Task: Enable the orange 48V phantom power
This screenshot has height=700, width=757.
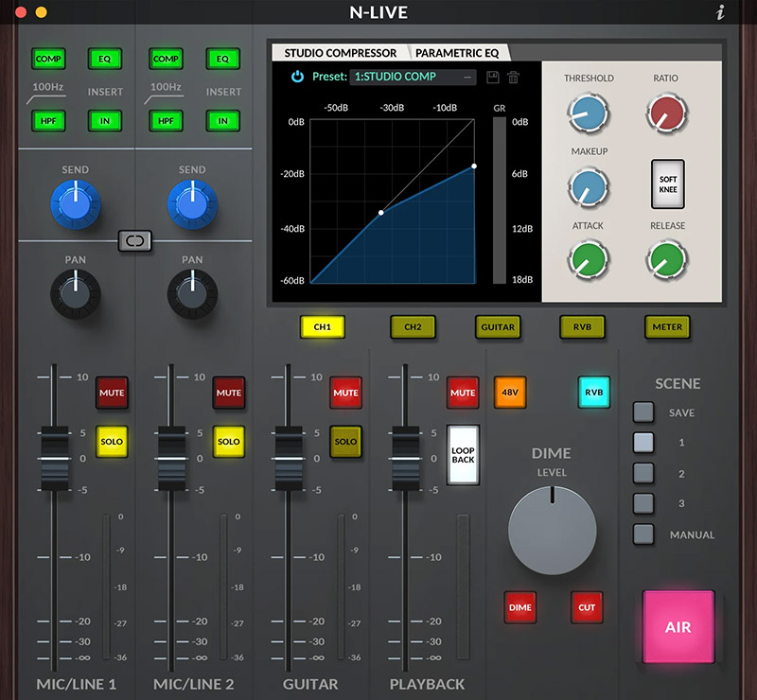Action: coord(509,392)
